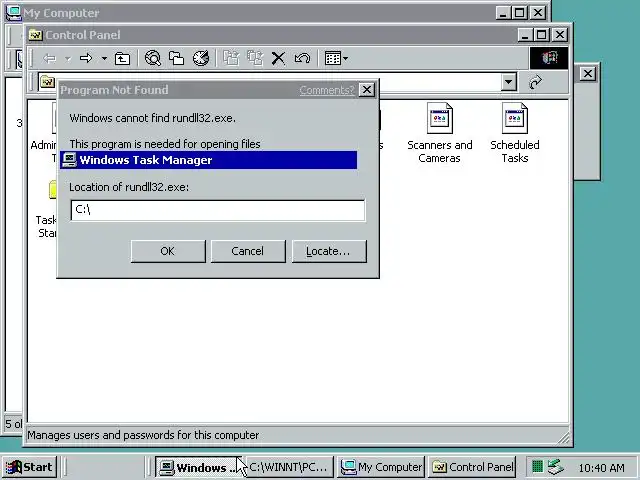Click the My Computer title bar icon

(13, 13)
